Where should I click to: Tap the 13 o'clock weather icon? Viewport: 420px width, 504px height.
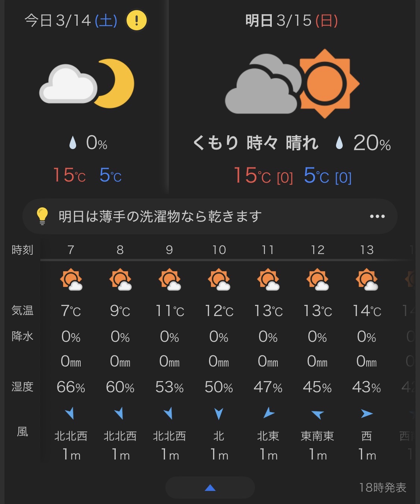click(367, 279)
